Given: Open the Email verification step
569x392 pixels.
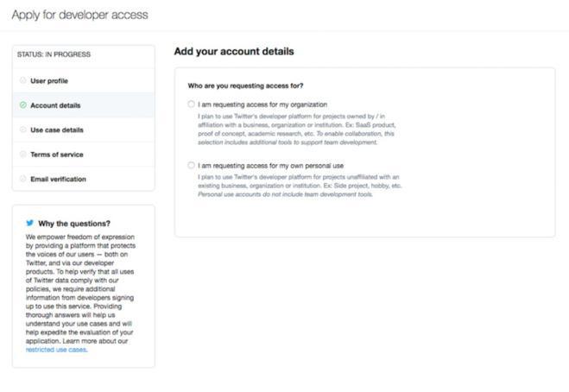Looking at the screenshot, I should (58, 179).
